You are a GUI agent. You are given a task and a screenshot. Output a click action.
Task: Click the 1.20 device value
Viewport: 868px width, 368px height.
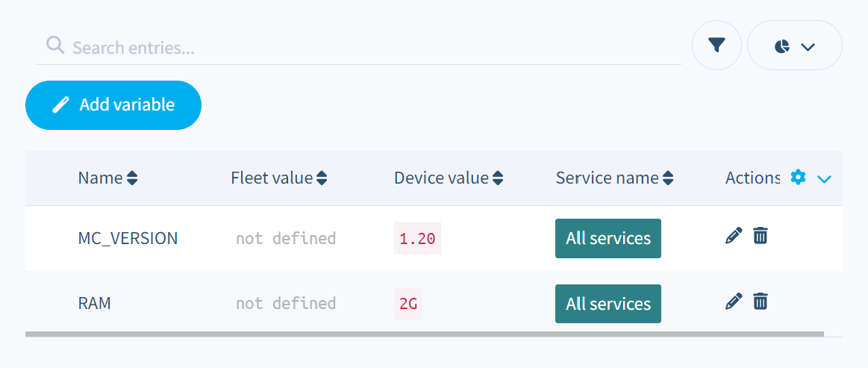417,239
